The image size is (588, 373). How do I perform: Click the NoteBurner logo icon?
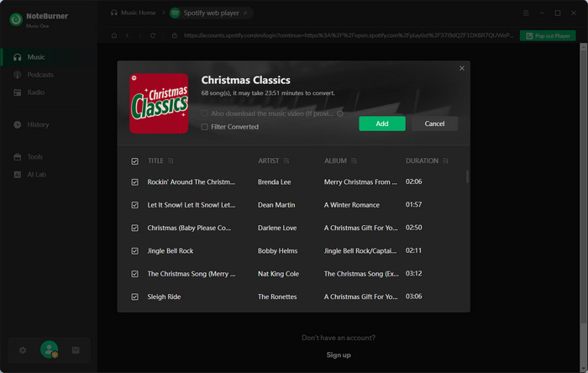point(16,19)
